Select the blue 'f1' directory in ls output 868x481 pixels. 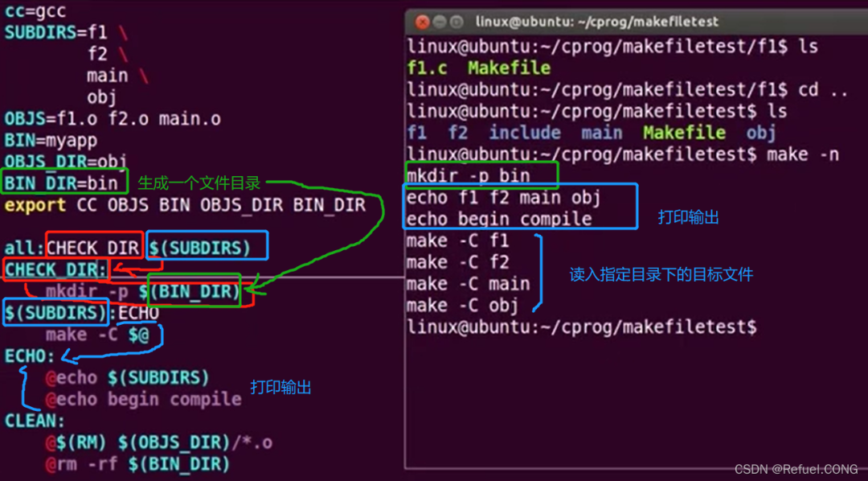tap(417, 133)
